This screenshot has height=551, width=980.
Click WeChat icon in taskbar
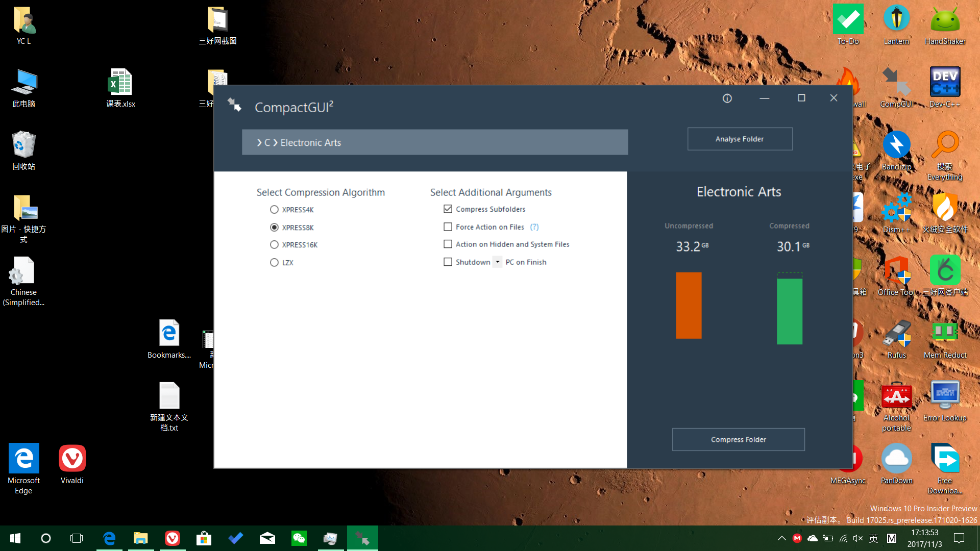click(299, 538)
